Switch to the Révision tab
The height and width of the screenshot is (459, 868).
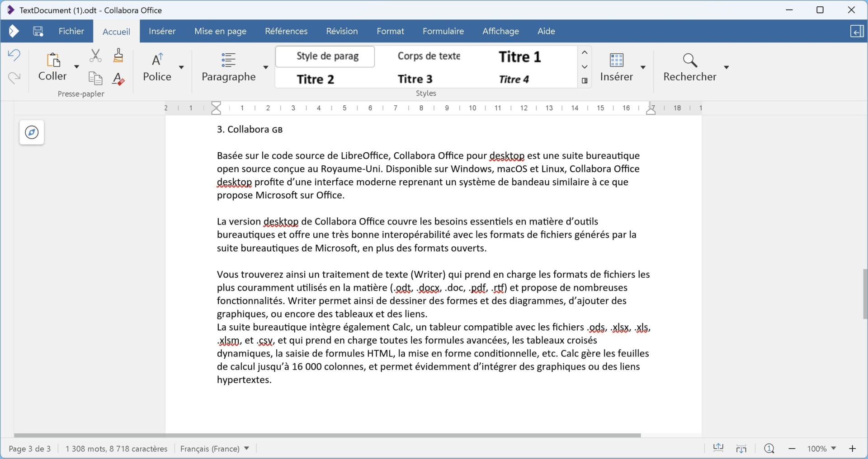[342, 31]
